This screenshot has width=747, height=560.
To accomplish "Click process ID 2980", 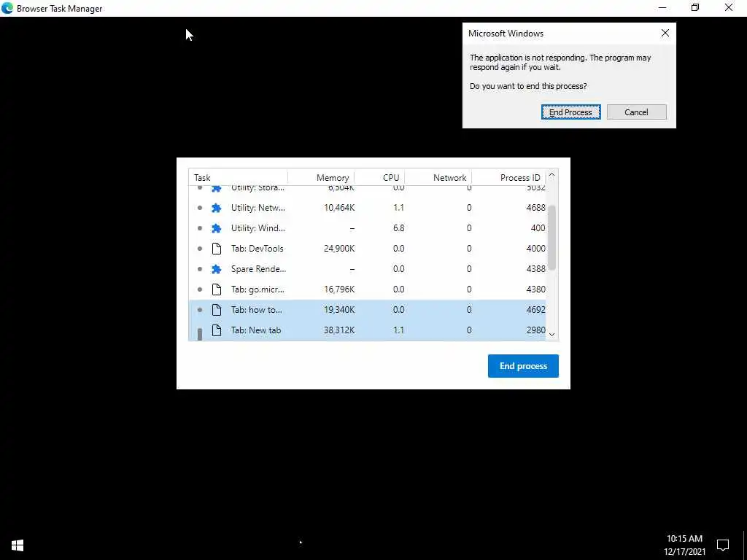I will click(x=536, y=330).
